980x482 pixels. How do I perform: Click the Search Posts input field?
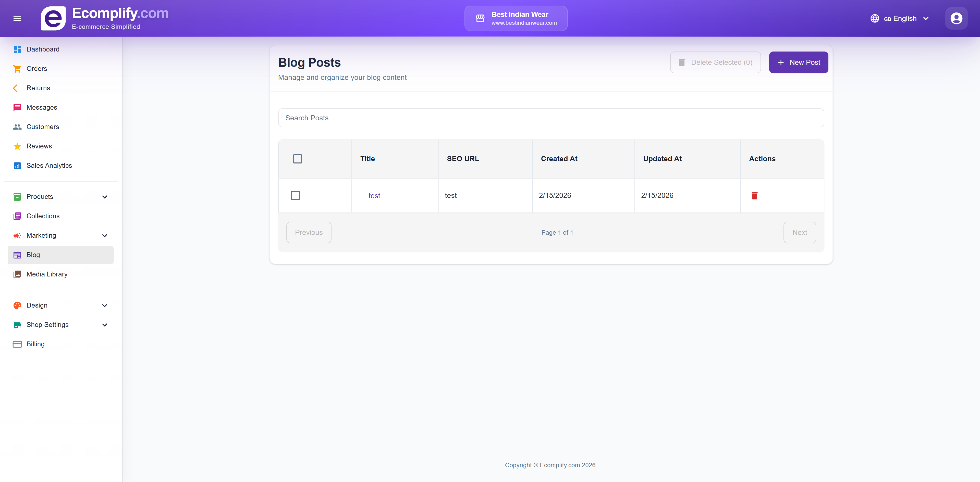point(550,118)
